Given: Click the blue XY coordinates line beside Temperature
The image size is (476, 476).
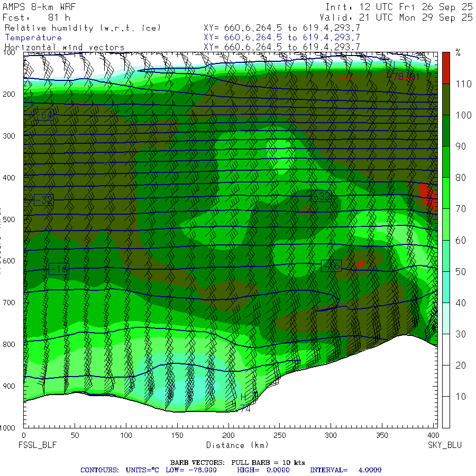Looking at the screenshot, I should tap(282, 38).
